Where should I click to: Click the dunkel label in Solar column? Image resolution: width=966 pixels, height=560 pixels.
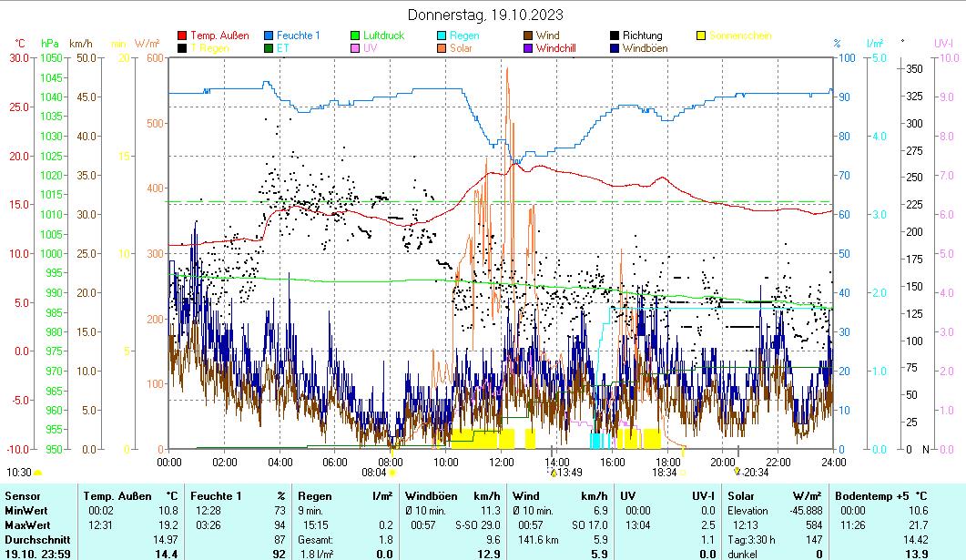tap(742, 554)
